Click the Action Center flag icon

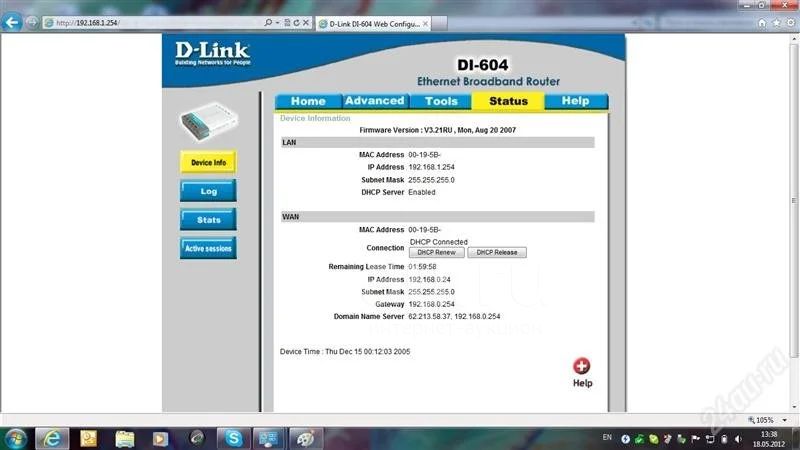click(695, 439)
